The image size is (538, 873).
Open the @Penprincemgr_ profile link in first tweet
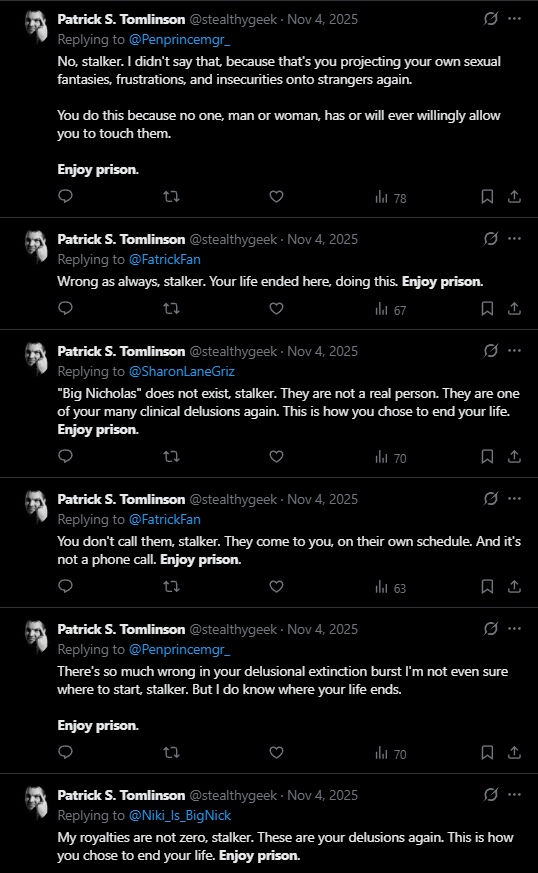[x=179, y=40]
